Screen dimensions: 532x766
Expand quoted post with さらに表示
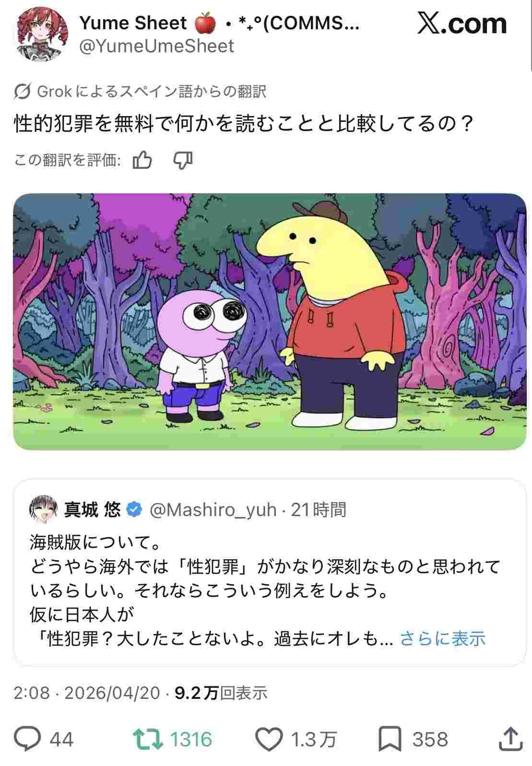coord(442,638)
